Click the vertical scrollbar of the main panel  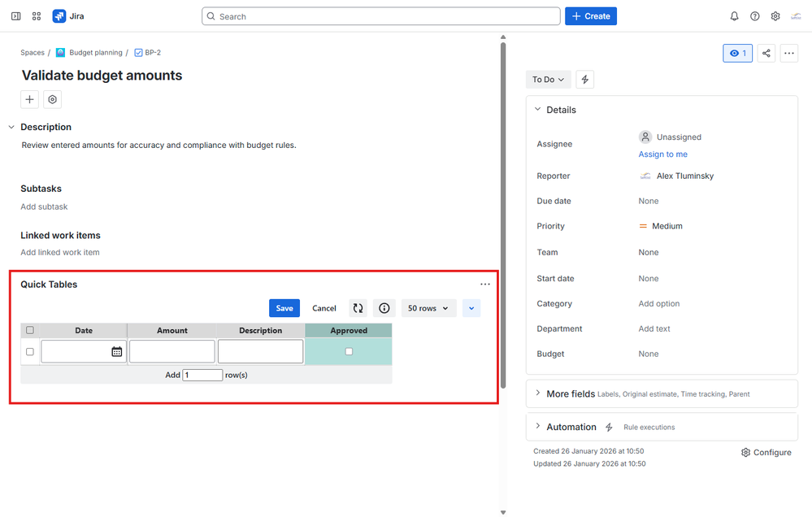[503, 215]
